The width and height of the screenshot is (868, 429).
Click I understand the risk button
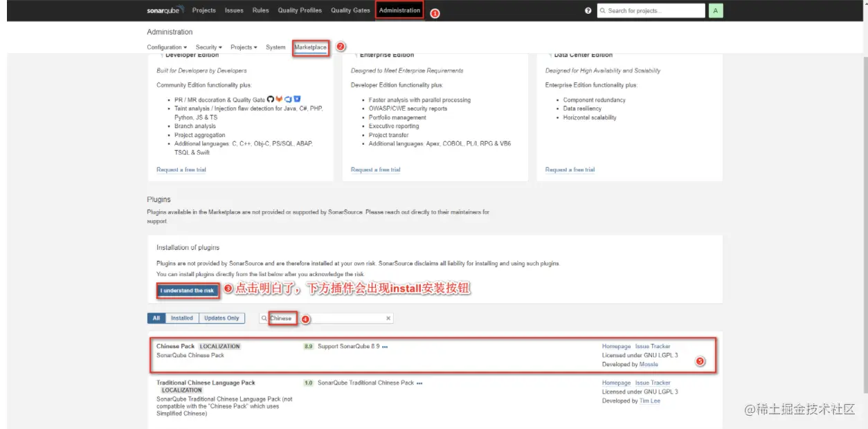[187, 291]
